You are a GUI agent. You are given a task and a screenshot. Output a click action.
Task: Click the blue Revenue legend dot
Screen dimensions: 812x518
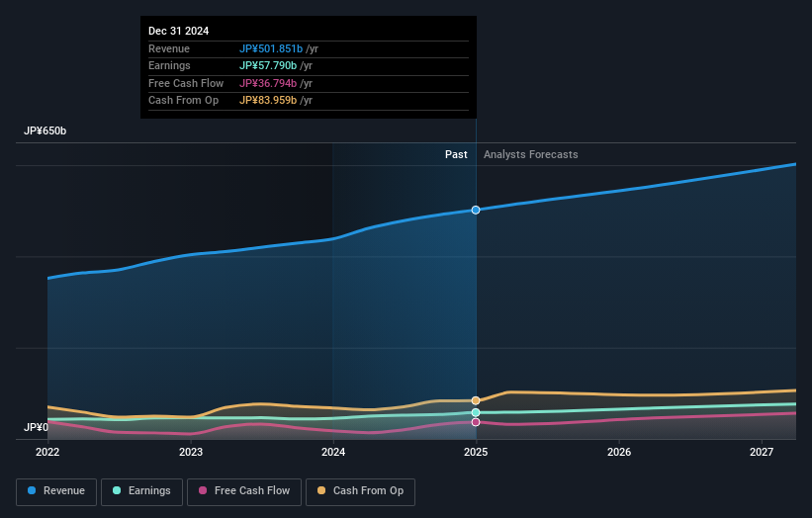click(x=32, y=490)
